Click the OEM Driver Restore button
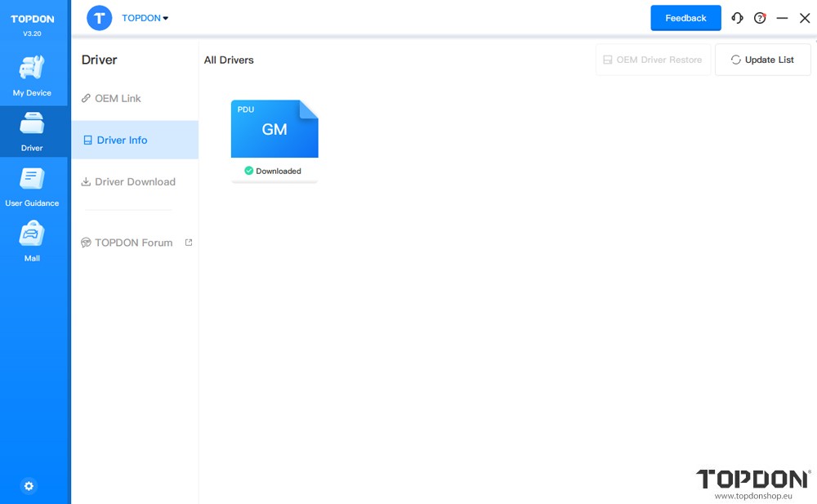 (652, 60)
